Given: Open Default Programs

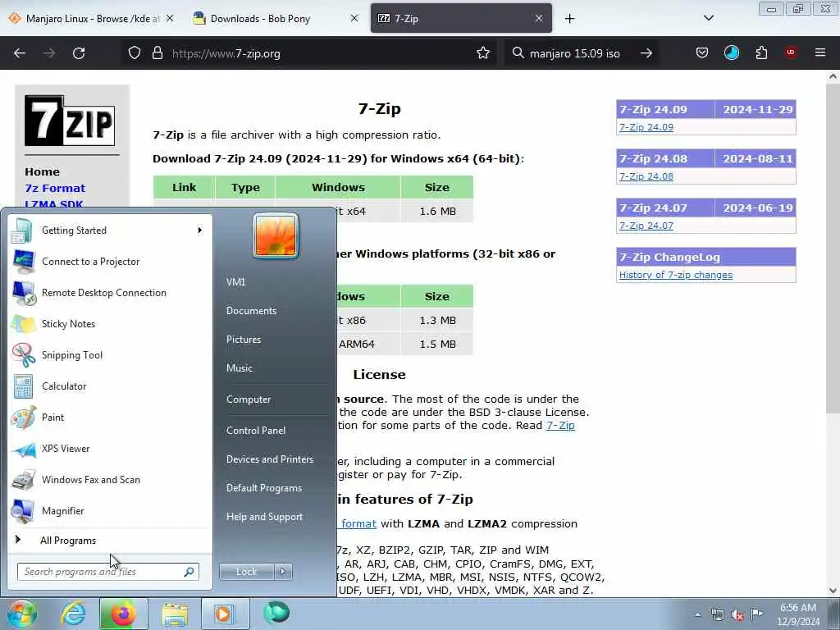Looking at the screenshot, I should tap(264, 488).
